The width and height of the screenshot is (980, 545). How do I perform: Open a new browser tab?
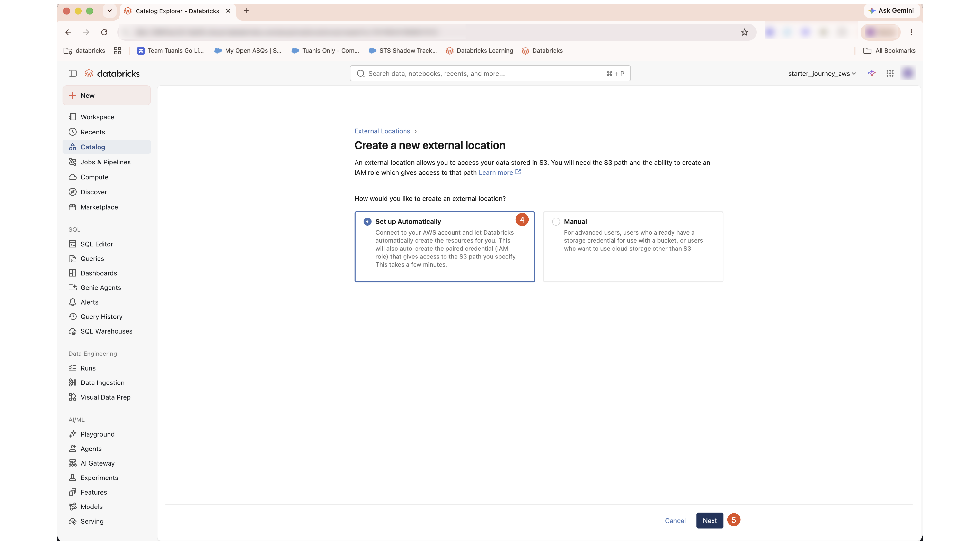click(246, 11)
